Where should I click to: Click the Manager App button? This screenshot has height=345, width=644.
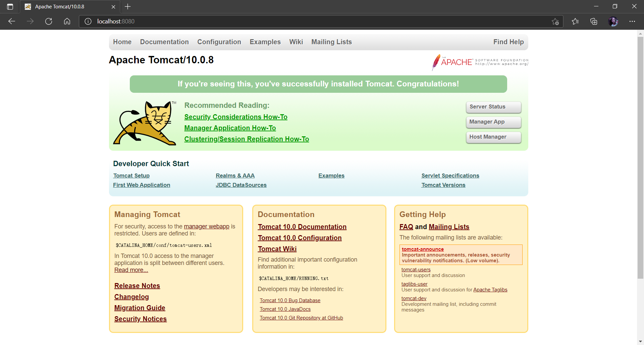(493, 122)
